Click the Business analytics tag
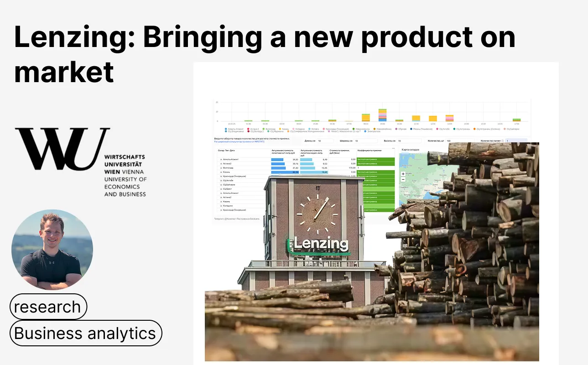Screen dimensions: 588x365 coord(86,333)
